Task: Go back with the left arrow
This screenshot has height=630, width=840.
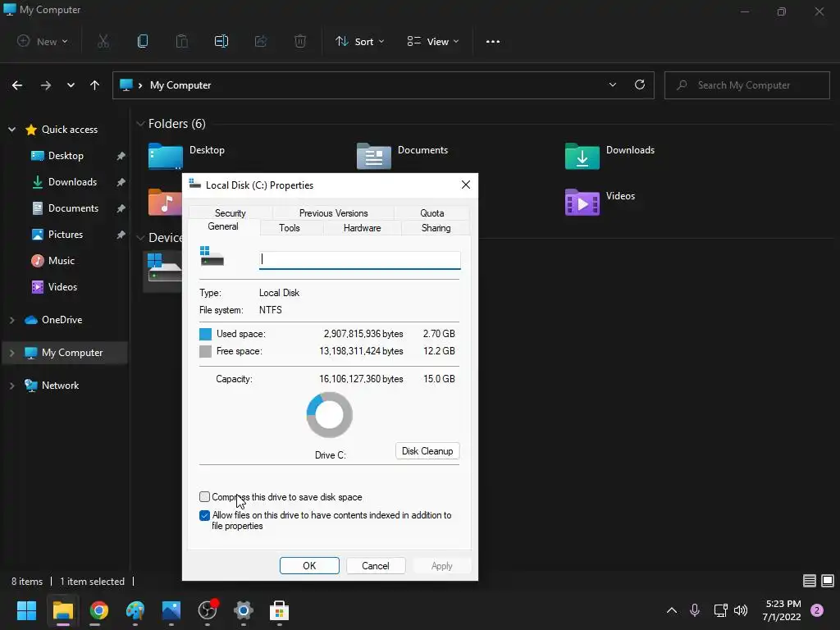Action: (x=17, y=85)
